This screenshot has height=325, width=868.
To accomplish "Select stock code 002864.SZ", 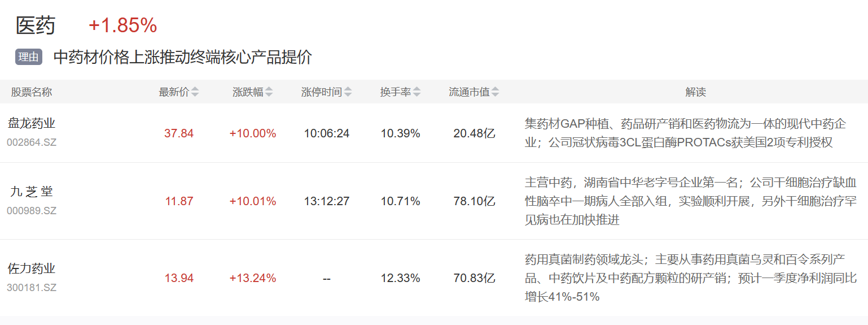I will click(x=32, y=142).
